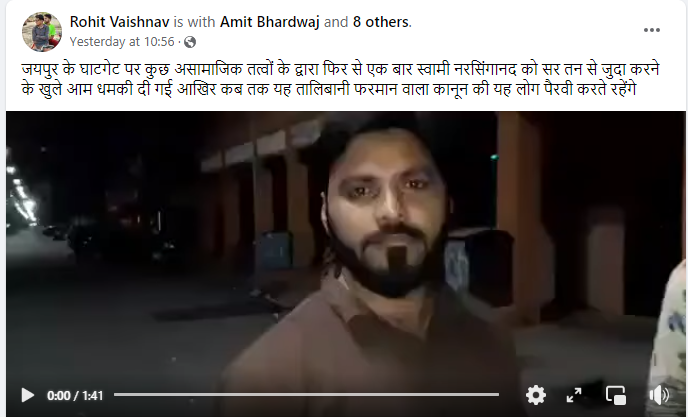The height and width of the screenshot is (417, 688).
Task: Click the Hindi caption text of the post
Action: tap(340, 79)
